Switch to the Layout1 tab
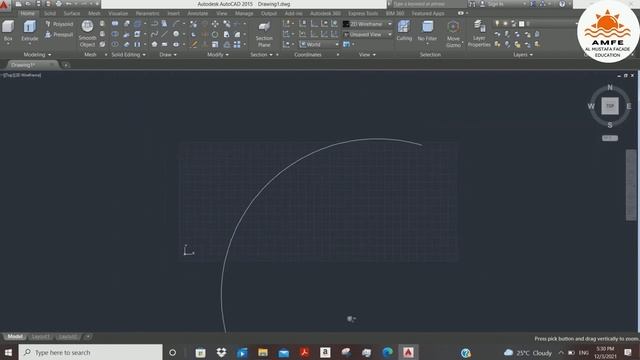This screenshot has height=360, width=640. [40, 337]
